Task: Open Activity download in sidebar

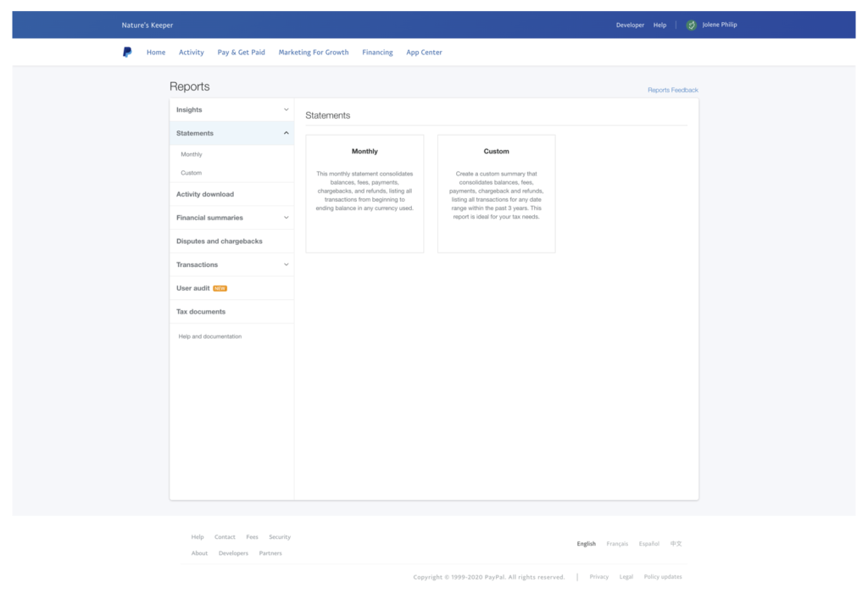Action: click(205, 194)
